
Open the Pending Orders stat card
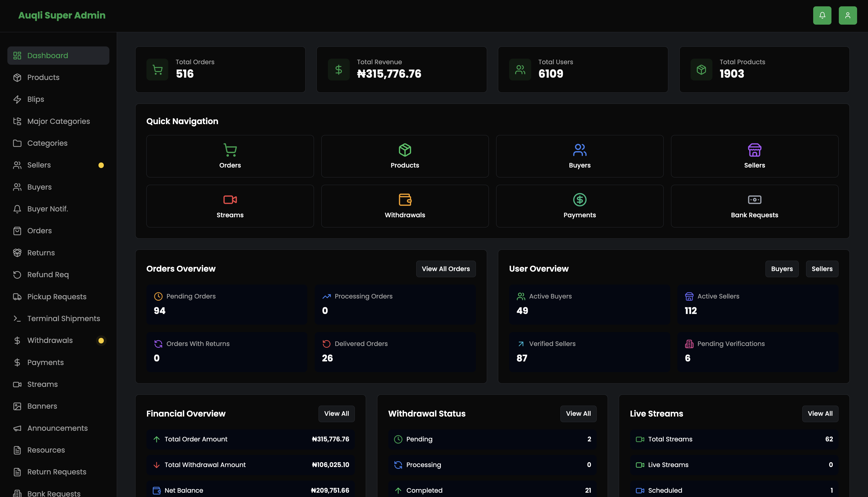(227, 304)
